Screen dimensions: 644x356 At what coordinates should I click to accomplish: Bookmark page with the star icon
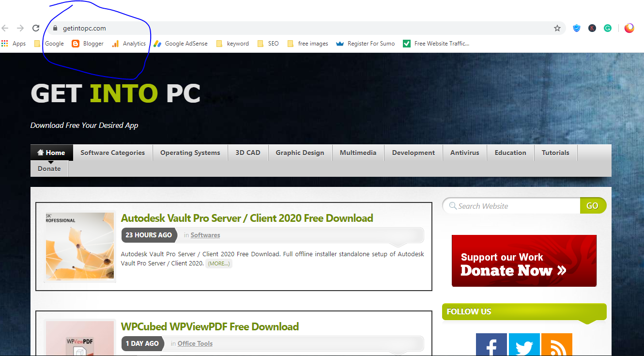coord(557,28)
